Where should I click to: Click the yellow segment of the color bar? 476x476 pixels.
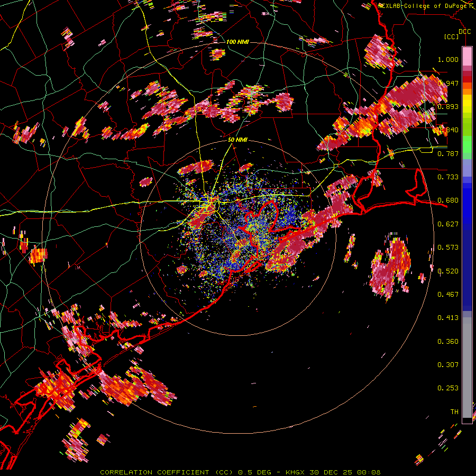pos(467,104)
